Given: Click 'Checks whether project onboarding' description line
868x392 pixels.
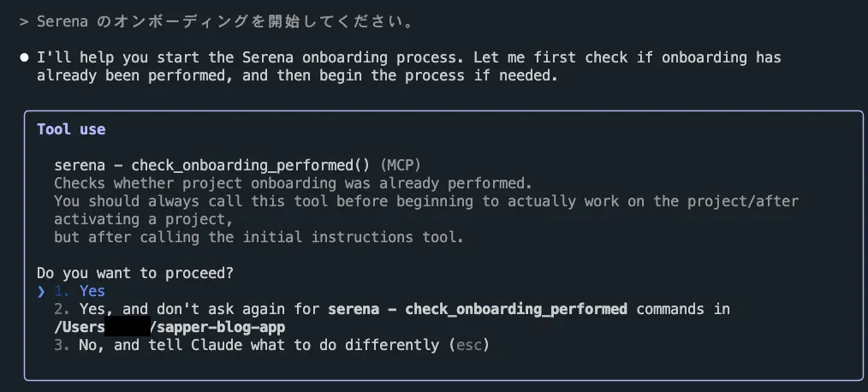Looking at the screenshot, I should (x=293, y=183).
